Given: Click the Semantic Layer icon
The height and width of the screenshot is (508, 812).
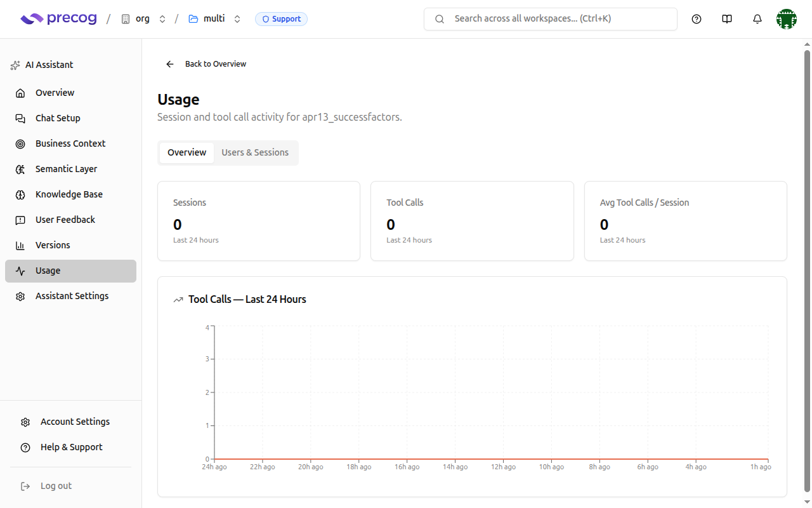Looking at the screenshot, I should coord(20,169).
